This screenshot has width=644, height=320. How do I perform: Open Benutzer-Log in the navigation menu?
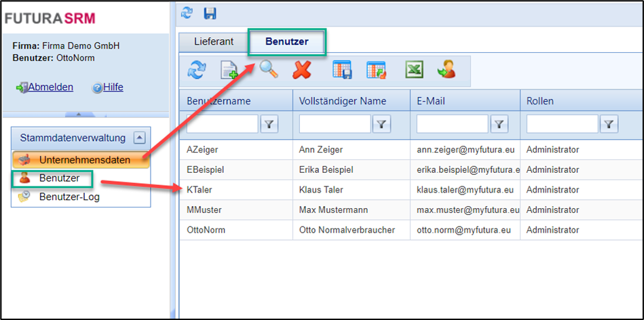click(x=67, y=197)
